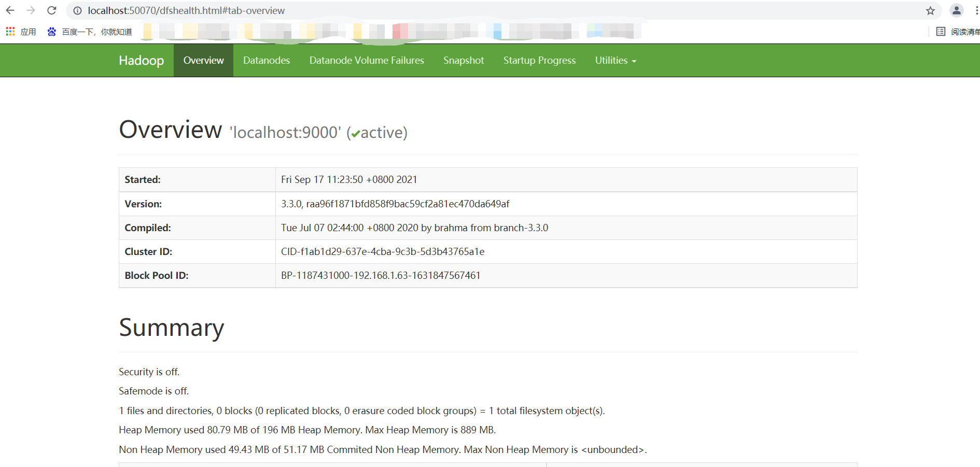Switch to the Datanodes tab
The height and width of the screenshot is (467, 980).
click(x=266, y=61)
